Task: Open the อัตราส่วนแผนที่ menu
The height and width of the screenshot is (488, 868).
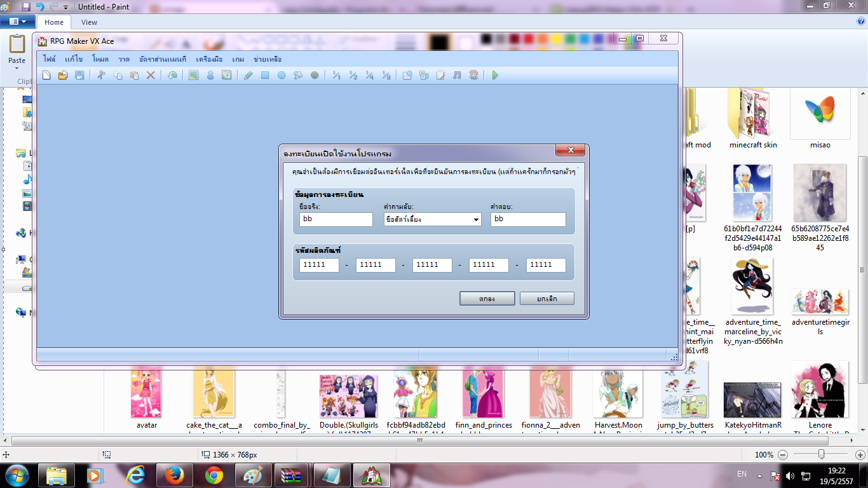Action: (x=163, y=59)
